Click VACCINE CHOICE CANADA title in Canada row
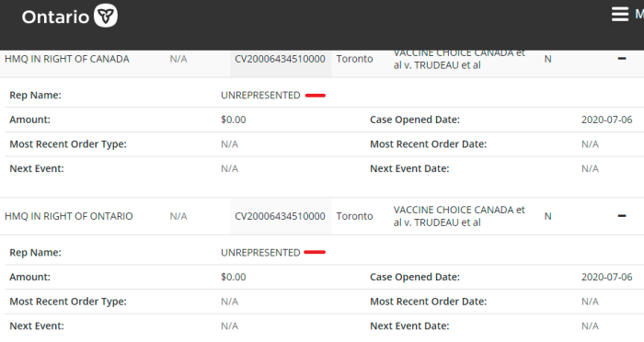 pos(459,60)
